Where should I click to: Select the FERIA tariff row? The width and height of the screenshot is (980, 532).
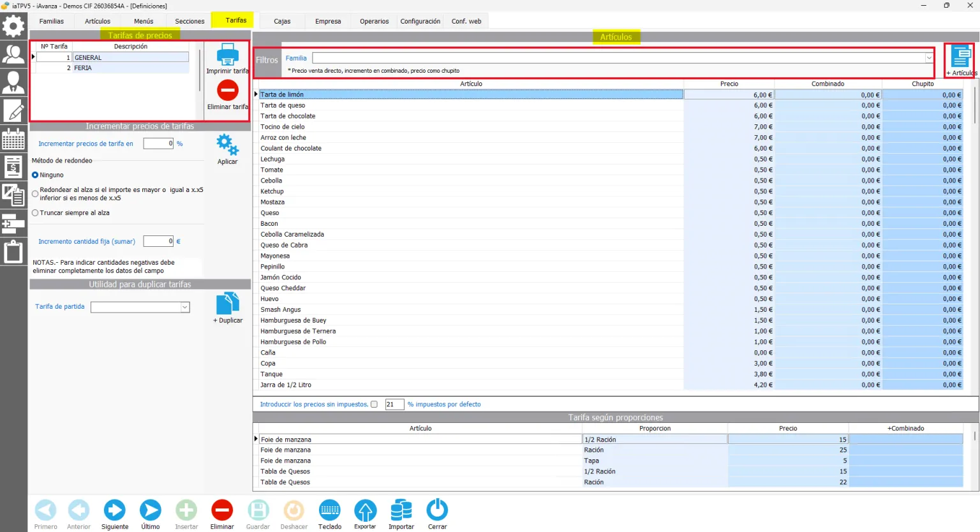click(112, 68)
